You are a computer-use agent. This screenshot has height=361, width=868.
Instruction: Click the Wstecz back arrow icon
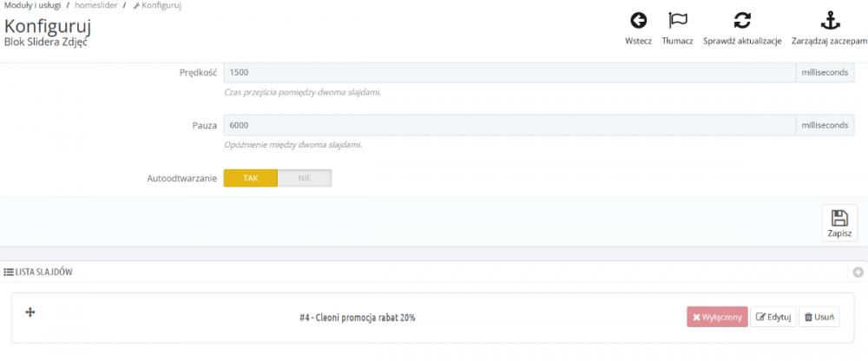(x=638, y=21)
